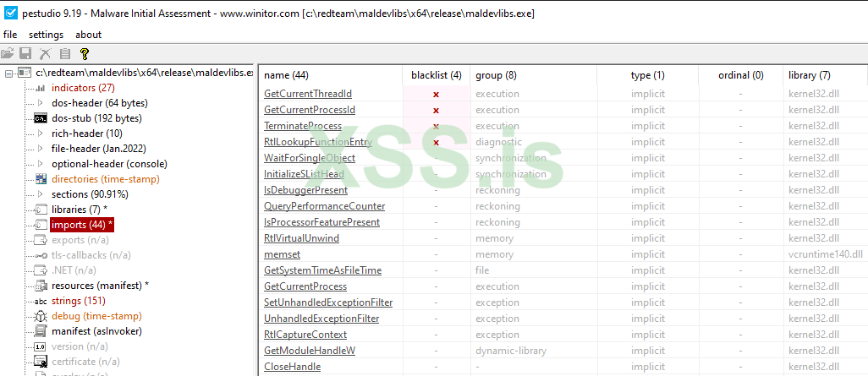Click the TerminateProcess import link
Viewport: 868px width, 376px height.
tap(303, 126)
